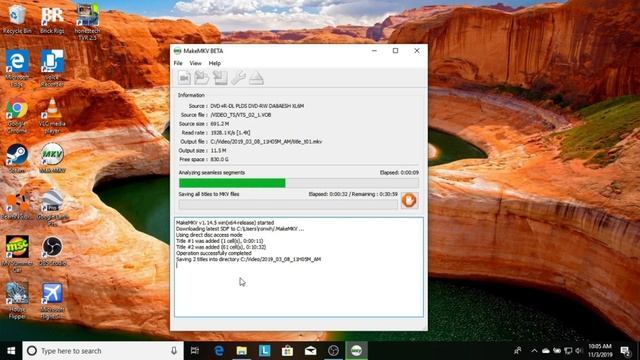Open Microsoft Store from the taskbar
The width and height of the screenshot is (640, 360).
(x=287, y=351)
